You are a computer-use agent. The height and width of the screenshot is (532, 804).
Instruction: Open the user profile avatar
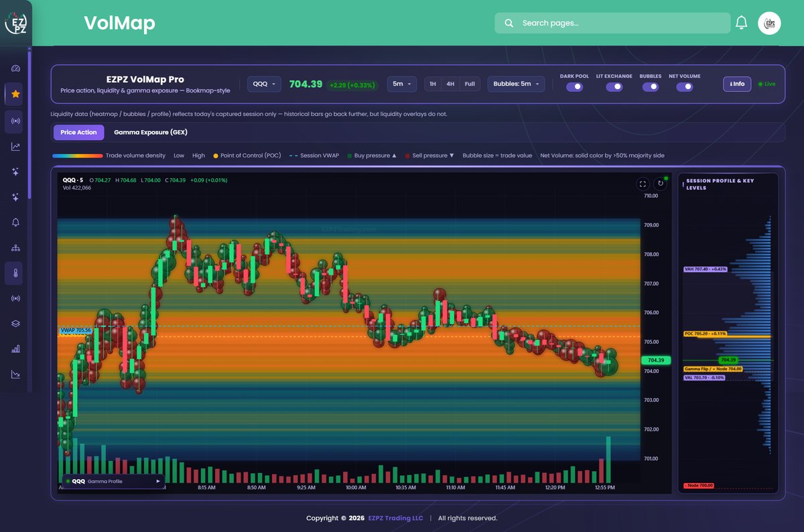pos(769,23)
